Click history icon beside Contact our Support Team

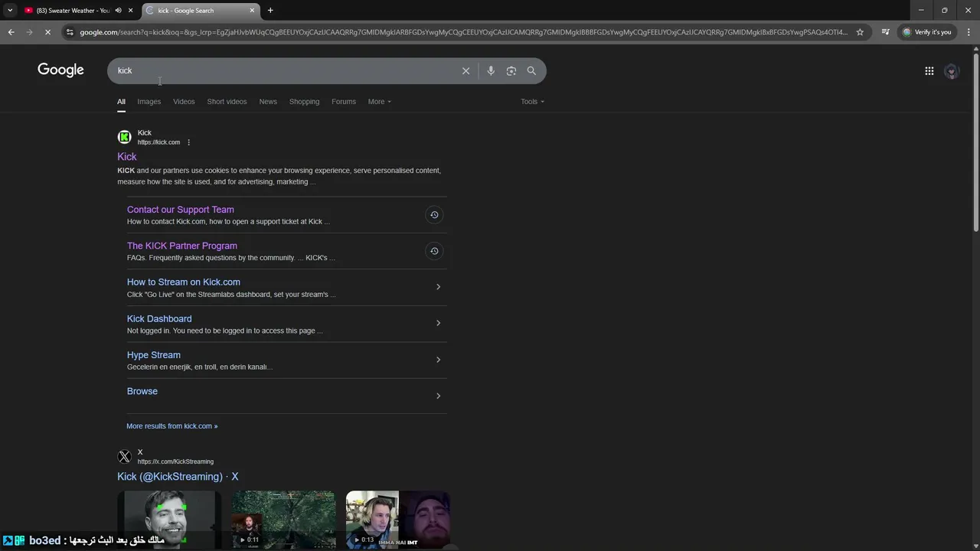coord(434,215)
